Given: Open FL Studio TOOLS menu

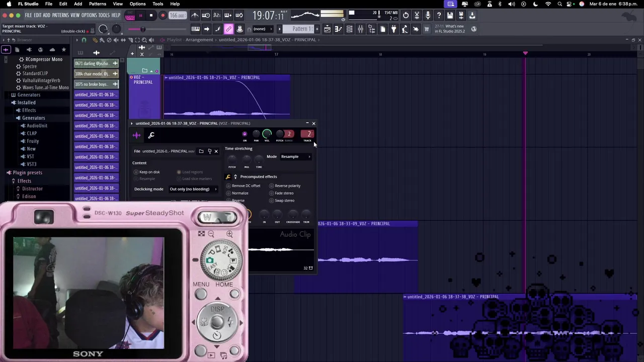Looking at the screenshot, I should click(104, 15).
